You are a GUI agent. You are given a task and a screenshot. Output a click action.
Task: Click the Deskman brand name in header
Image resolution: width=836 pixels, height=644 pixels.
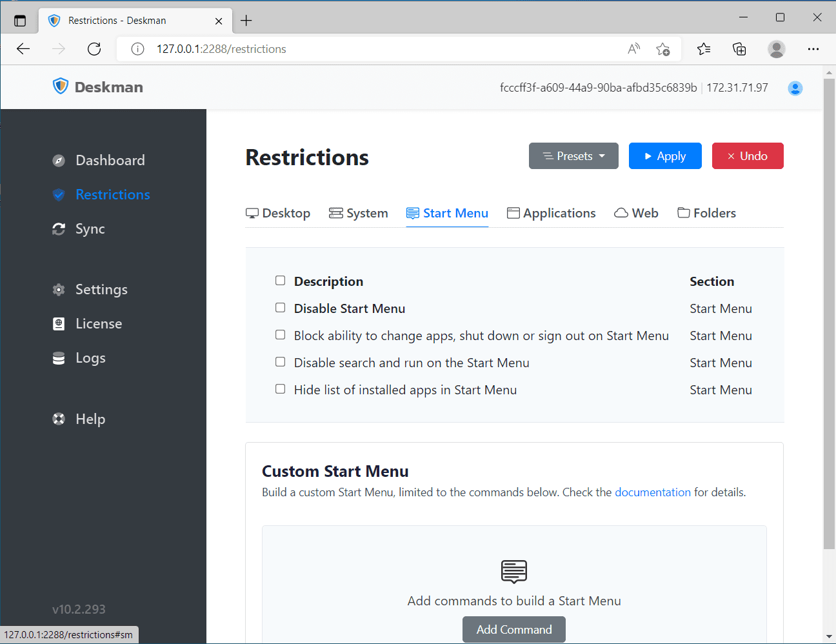[109, 87]
